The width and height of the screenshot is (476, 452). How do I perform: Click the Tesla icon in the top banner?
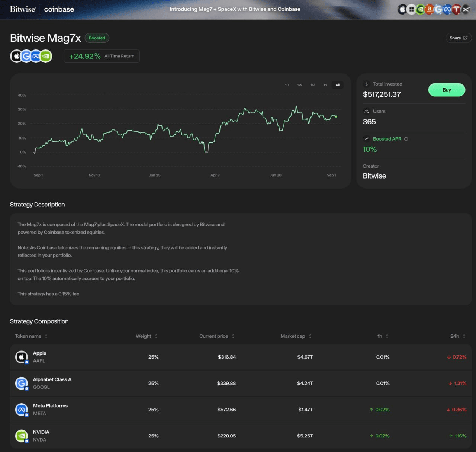point(457,9)
